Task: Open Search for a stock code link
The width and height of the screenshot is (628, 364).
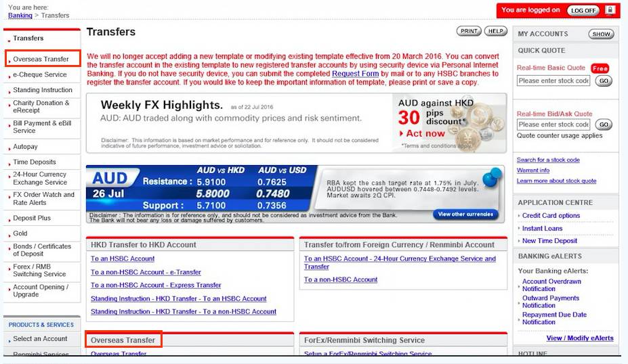Action: [x=548, y=160]
